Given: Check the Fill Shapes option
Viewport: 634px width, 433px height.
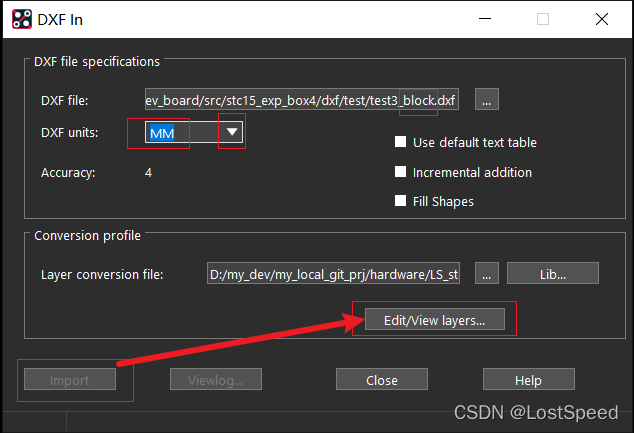Looking at the screenshot, I should [x=401, y=201].
